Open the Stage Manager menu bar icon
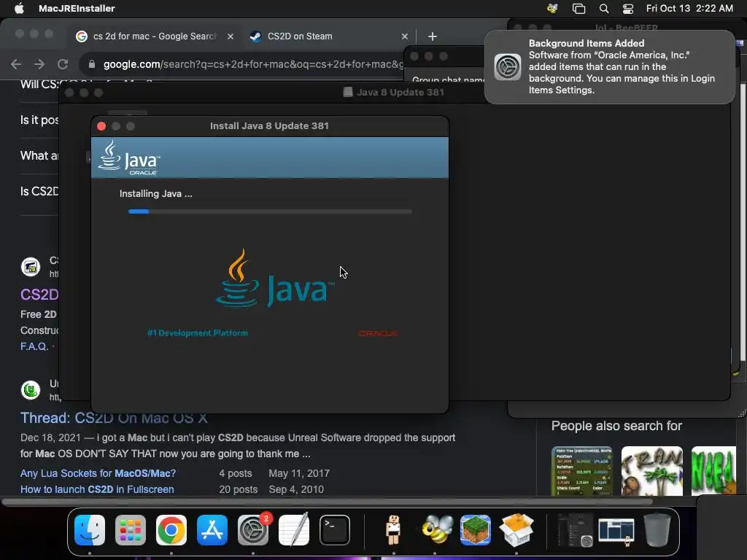747x560 pixels. (x=578, y=9)
